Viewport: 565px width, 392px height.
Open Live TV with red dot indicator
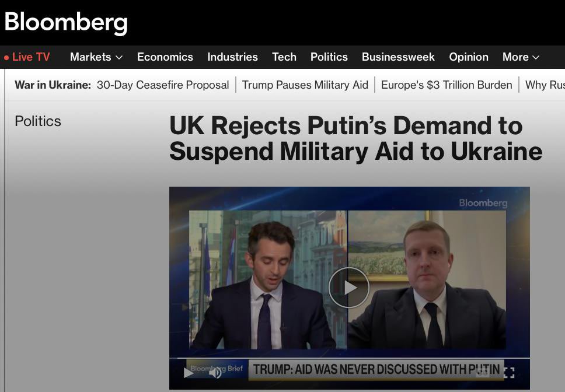27,57
